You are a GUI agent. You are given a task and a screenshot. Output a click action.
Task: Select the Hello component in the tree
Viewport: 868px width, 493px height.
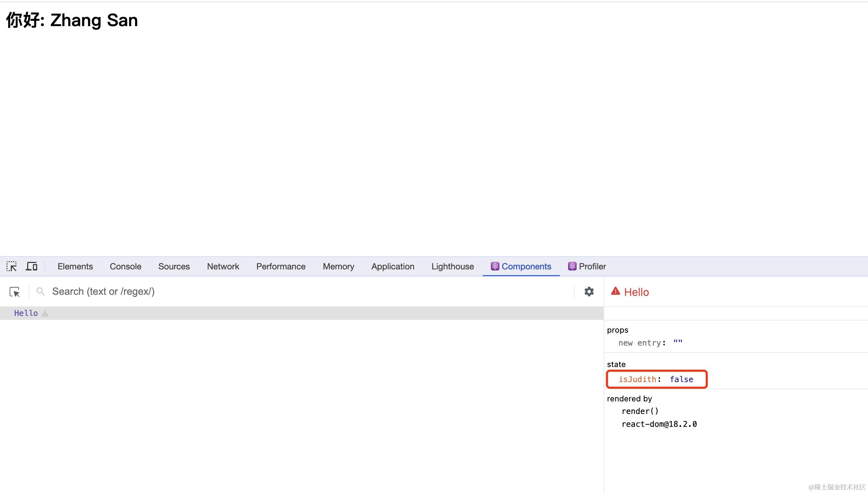26,313
